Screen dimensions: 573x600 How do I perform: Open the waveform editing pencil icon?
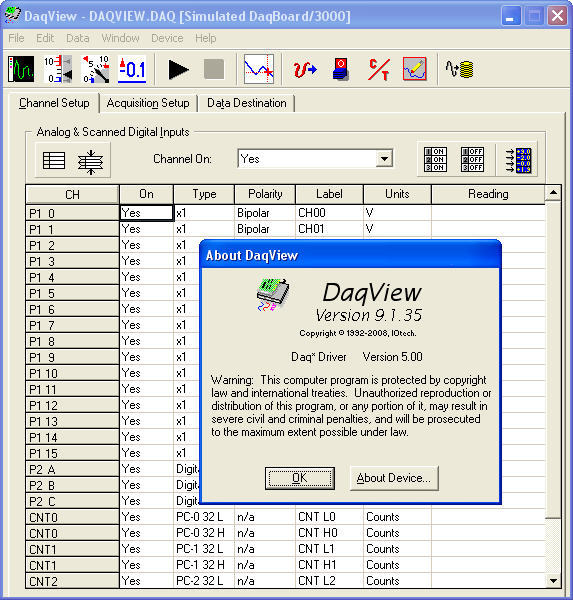[x=415, y=69]
